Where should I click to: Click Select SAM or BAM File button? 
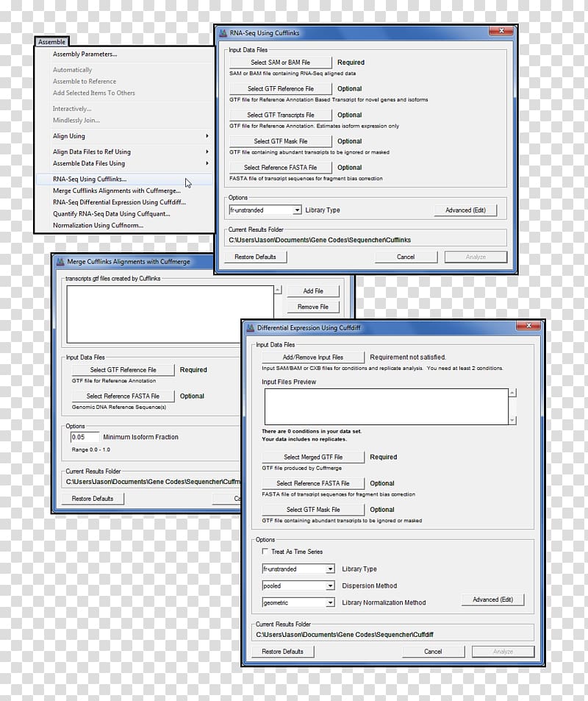[x=281, y=63]
